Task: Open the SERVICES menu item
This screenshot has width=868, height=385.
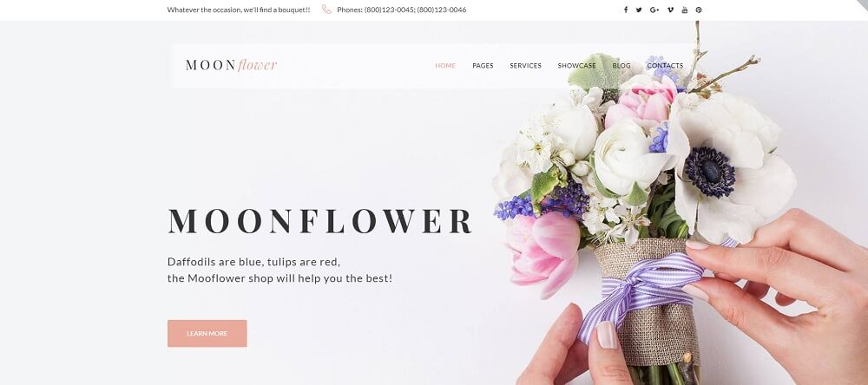Action: point(525,65)
